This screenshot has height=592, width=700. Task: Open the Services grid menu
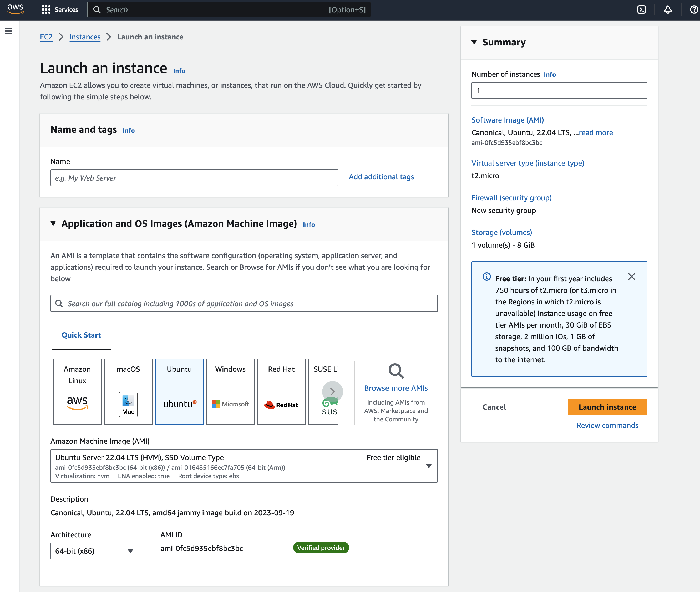(x=46, y=10)
